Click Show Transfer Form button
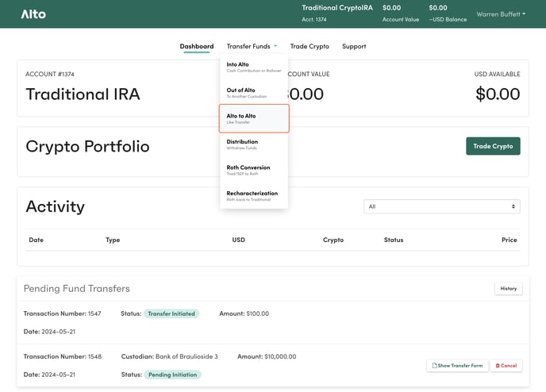The height and width of the screenshot is (392, 546). tap(457, 366)
